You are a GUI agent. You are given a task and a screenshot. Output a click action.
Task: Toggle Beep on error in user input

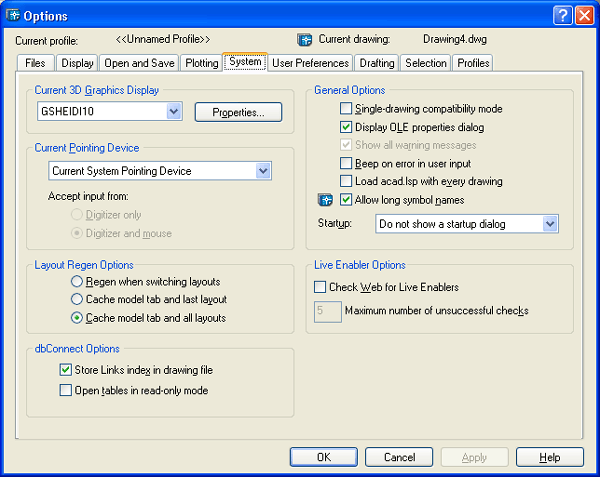(346, 163)
